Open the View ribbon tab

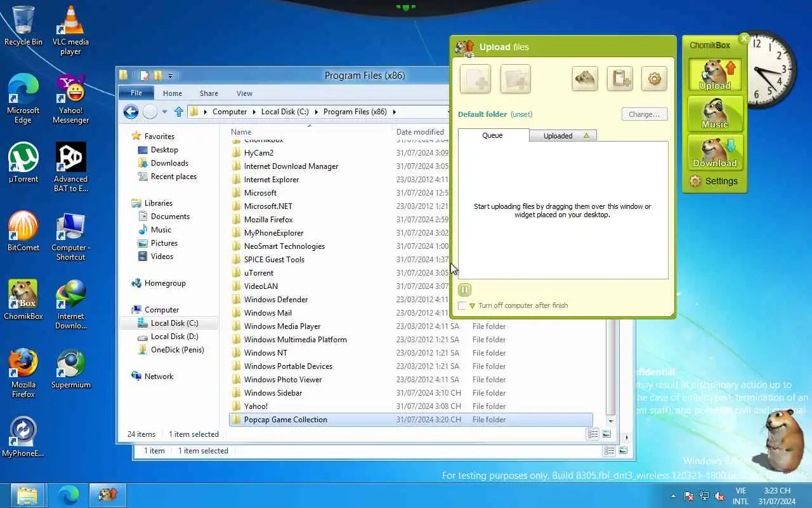click(244, 93)
